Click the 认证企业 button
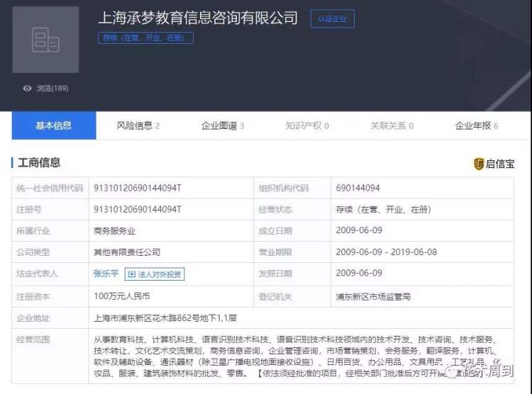Image resolution: width=532 pixels, height=394 pixels. pyautogui.click(x=332, y=19)
